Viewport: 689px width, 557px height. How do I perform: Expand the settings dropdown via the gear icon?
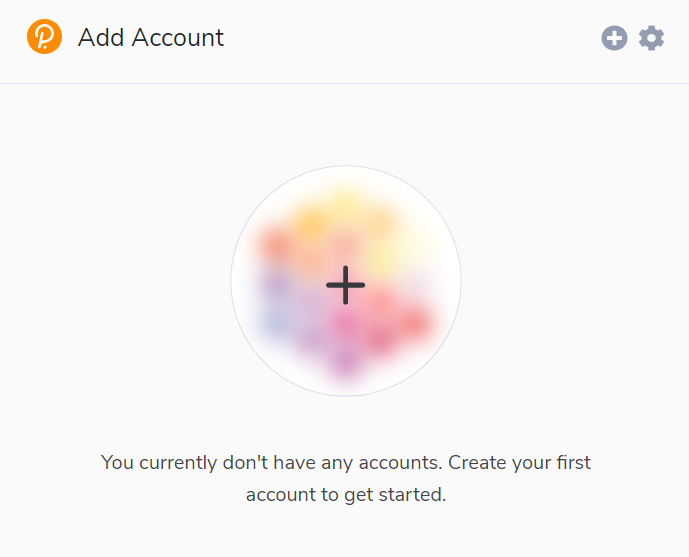[x=651, y=38]
